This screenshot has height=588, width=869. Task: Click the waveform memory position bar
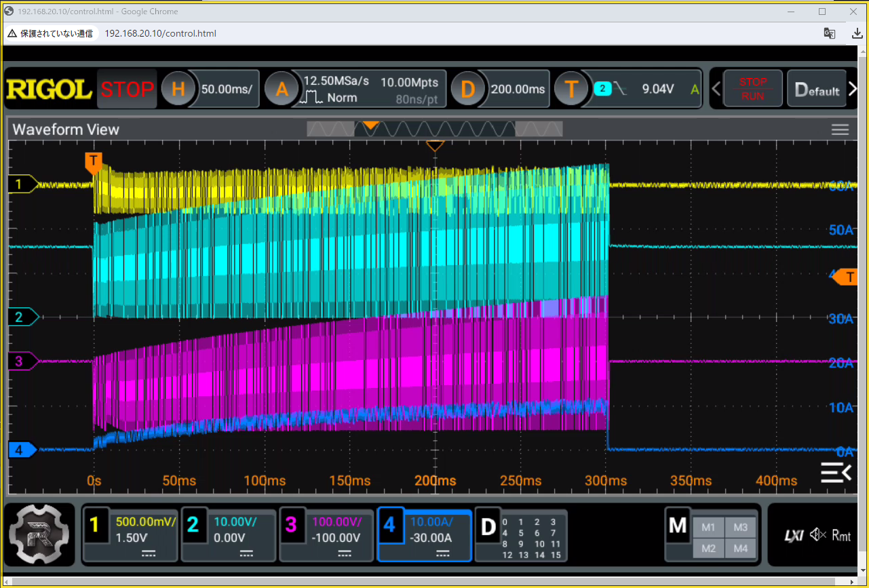(434, 129)
